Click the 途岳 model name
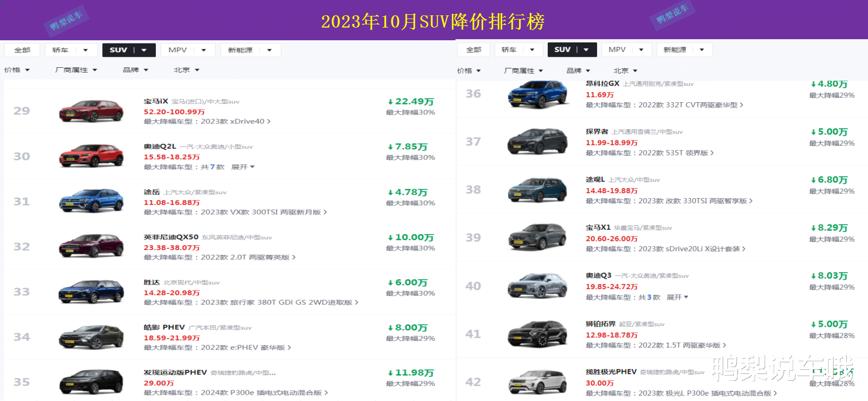Image resolution: width=868 pixels, height=401 pixels. click(152, 192)
